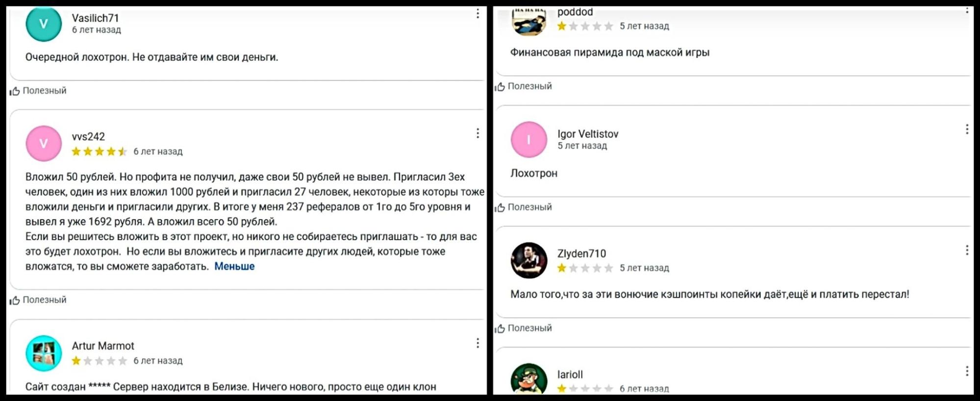Collapse vvs242's review with Меньше link
The height and width of the screenshot is (401, 980).
tap(234, 266)
